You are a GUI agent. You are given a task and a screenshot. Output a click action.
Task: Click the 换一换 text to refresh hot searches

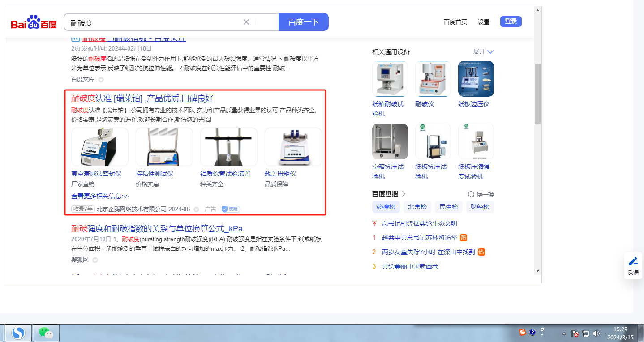pyautogui.click(x=485, y=194)
